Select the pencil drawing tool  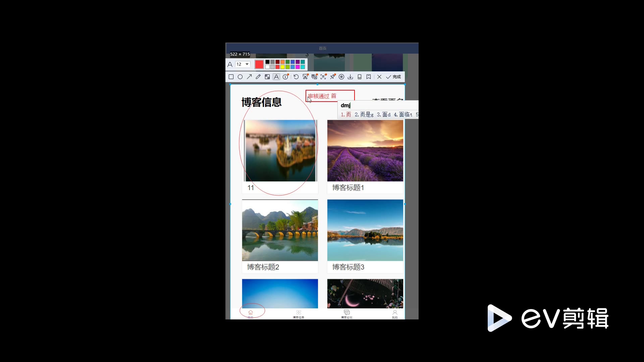258,77
